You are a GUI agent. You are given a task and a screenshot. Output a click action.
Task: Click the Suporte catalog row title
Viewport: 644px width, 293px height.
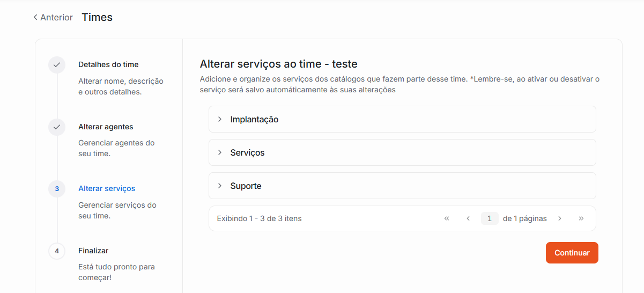coord(246,186)
